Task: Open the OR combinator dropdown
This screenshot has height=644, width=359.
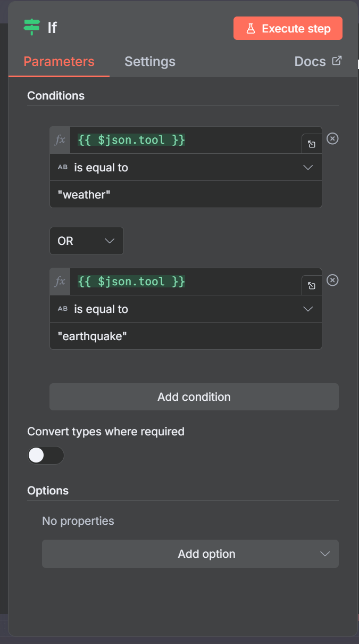Action: (x=87, y=241)
